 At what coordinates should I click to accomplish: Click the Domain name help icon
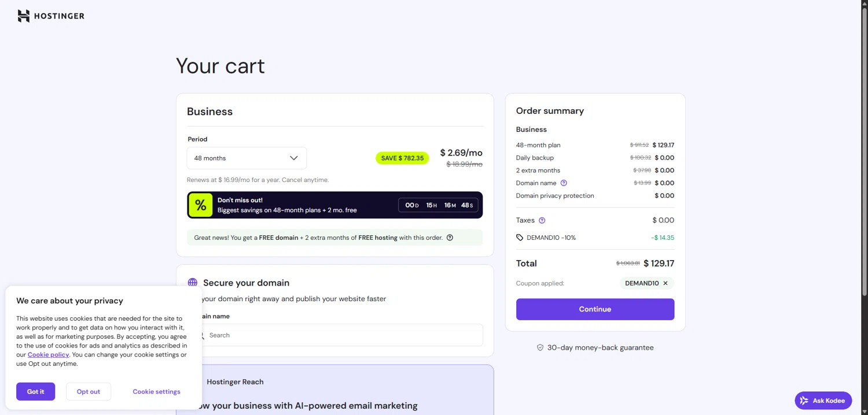[564, 183]
